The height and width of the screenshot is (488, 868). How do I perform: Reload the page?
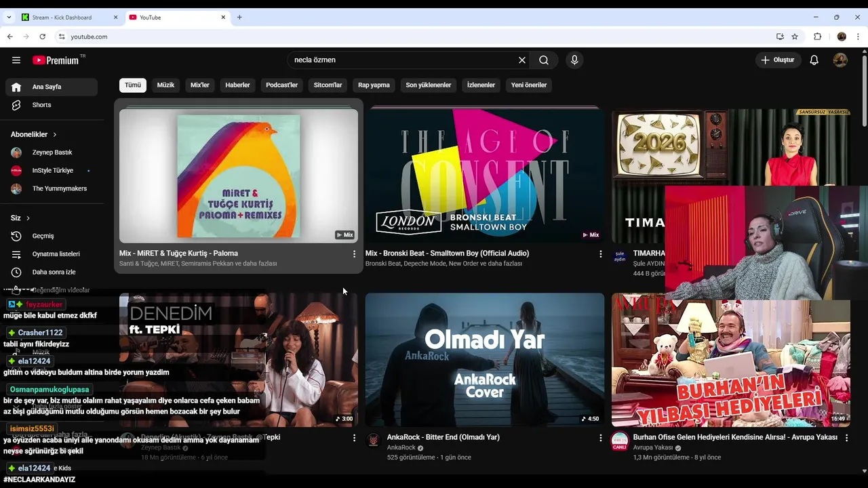click(x=43, y=37)
